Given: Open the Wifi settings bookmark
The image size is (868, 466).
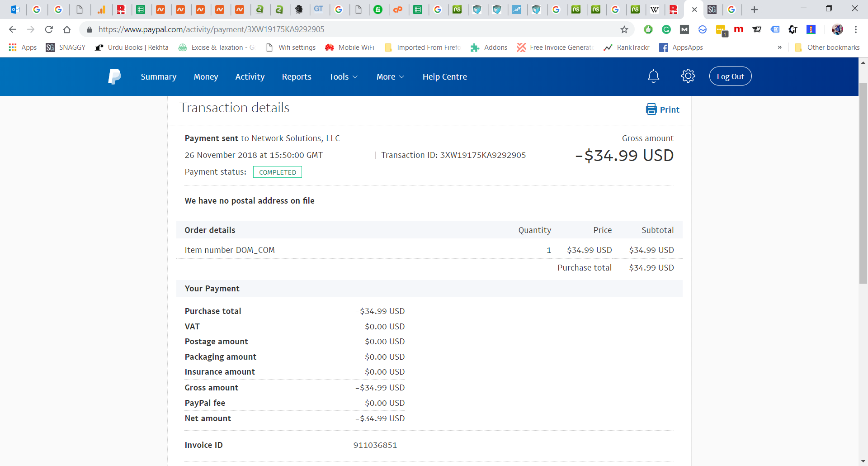Looking at the screenshot, I should (291, 48).
